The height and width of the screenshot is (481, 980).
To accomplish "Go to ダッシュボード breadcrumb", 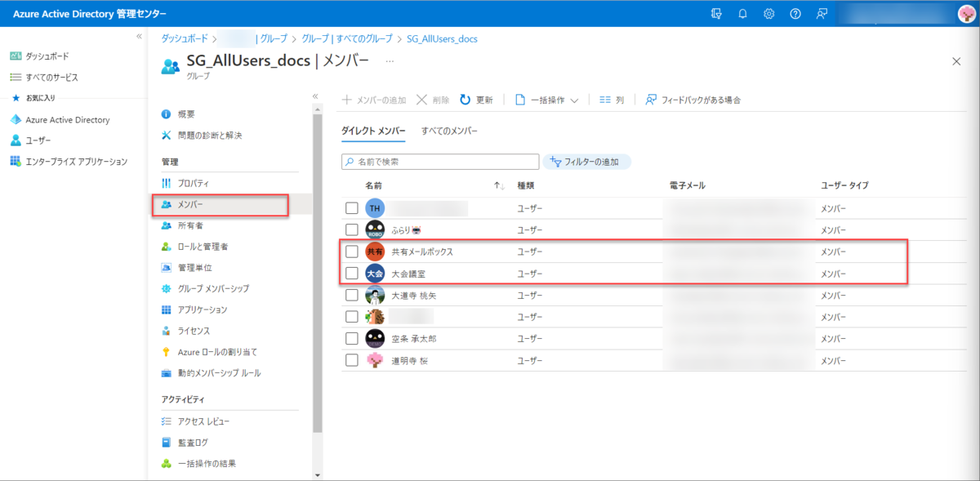I will [x=185, y=38].
